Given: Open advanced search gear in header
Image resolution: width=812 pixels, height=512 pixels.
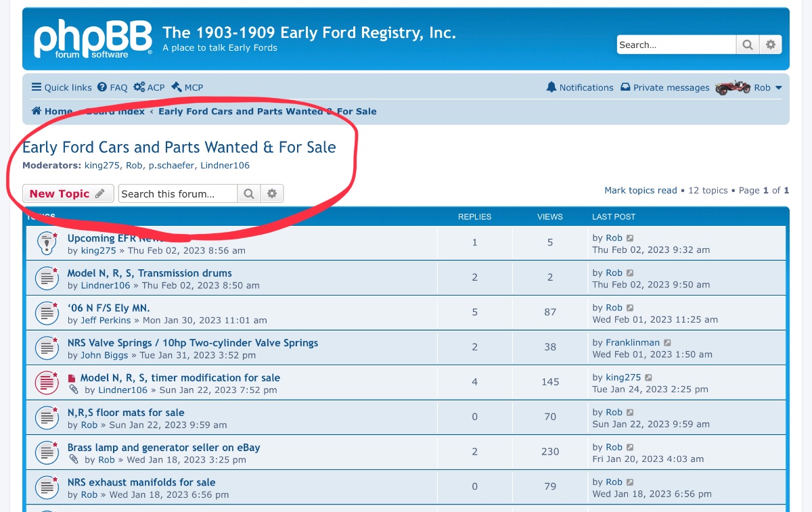Looking at the screenshot, I should click(771, 45).
